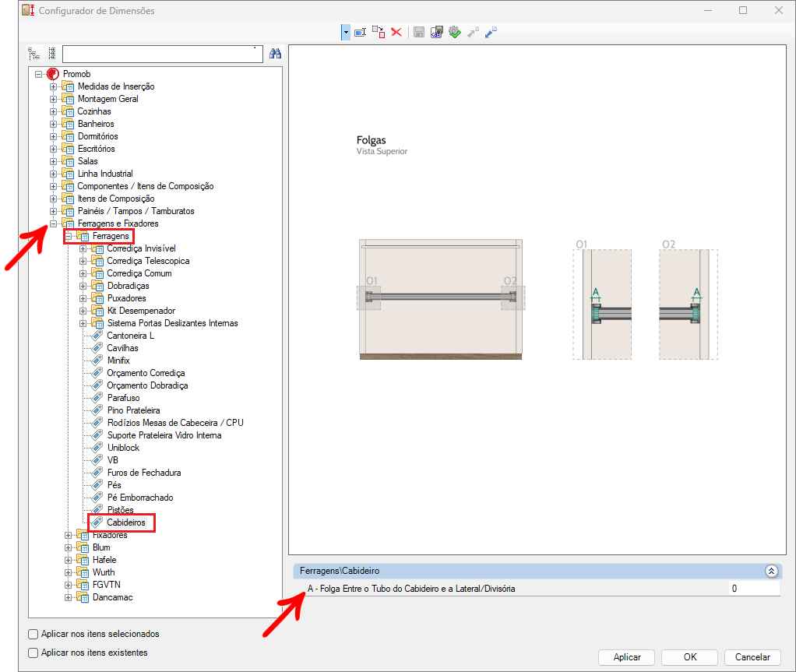Click the Parafuso tag icon

point(97,397)
